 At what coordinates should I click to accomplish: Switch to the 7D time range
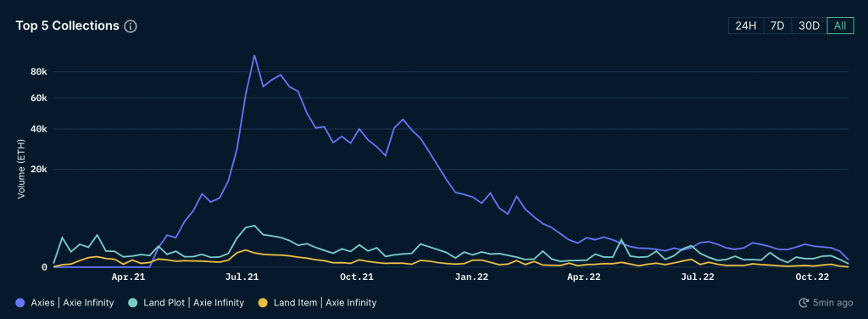(778, 25)
